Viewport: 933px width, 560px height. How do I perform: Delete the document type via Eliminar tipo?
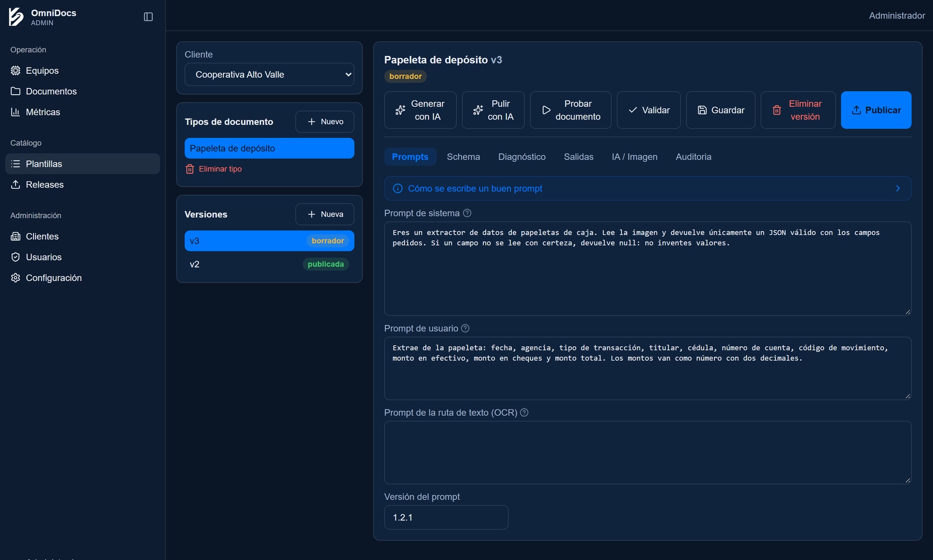coord(213,169)
